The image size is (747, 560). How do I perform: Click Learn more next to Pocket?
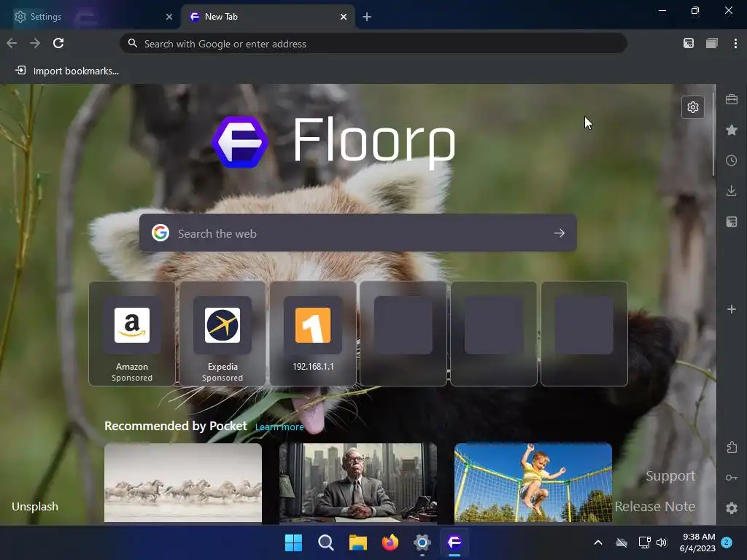[x=279, y=427]
